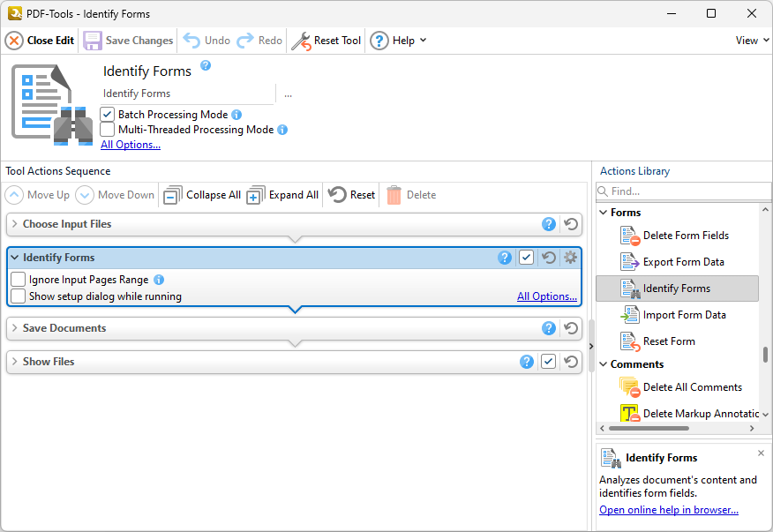The width and height of the screenshot is (773, 532).
Task: Click info icon for Batch Processing Mode
Action: pos(236,115)
